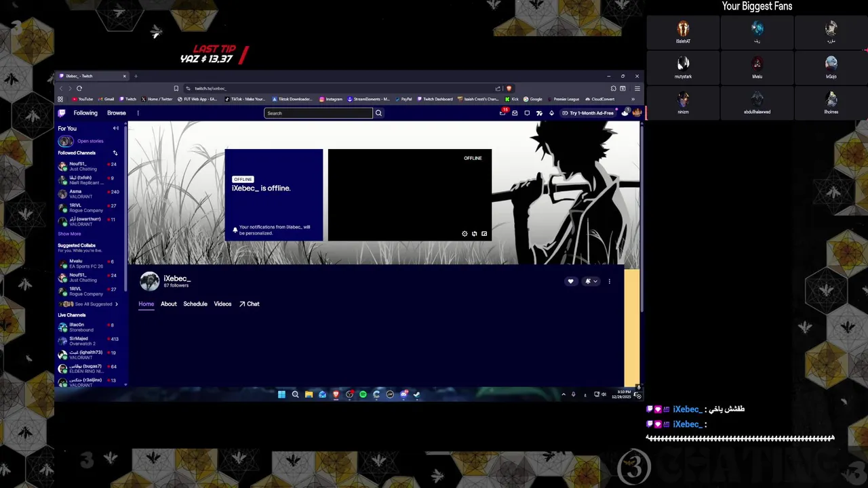868x488 pixels.
Task: Click the follow heart button for iXebec_
Action: coord(570,281)
